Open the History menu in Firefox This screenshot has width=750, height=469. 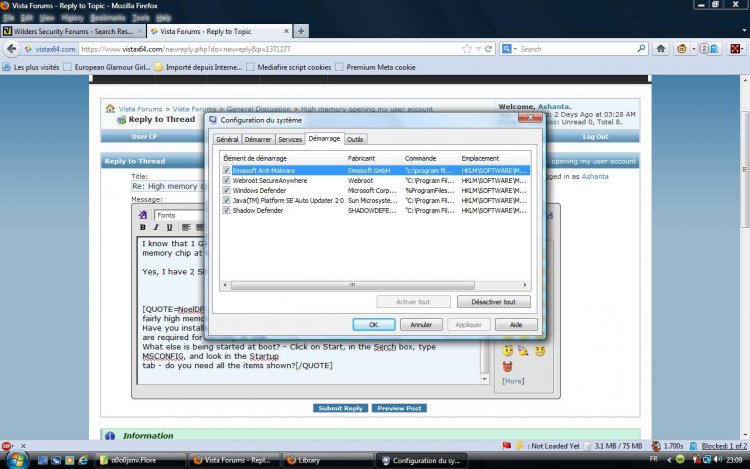(72, 18)
